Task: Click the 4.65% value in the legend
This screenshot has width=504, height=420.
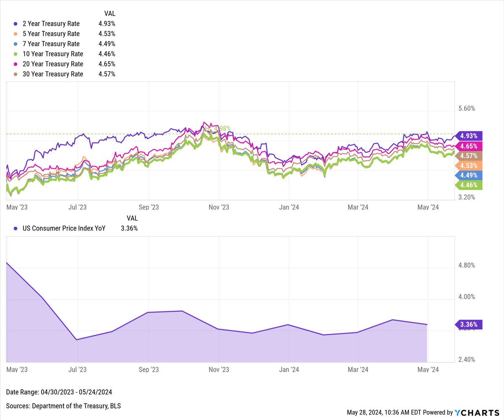Action: tap(107, 64)
